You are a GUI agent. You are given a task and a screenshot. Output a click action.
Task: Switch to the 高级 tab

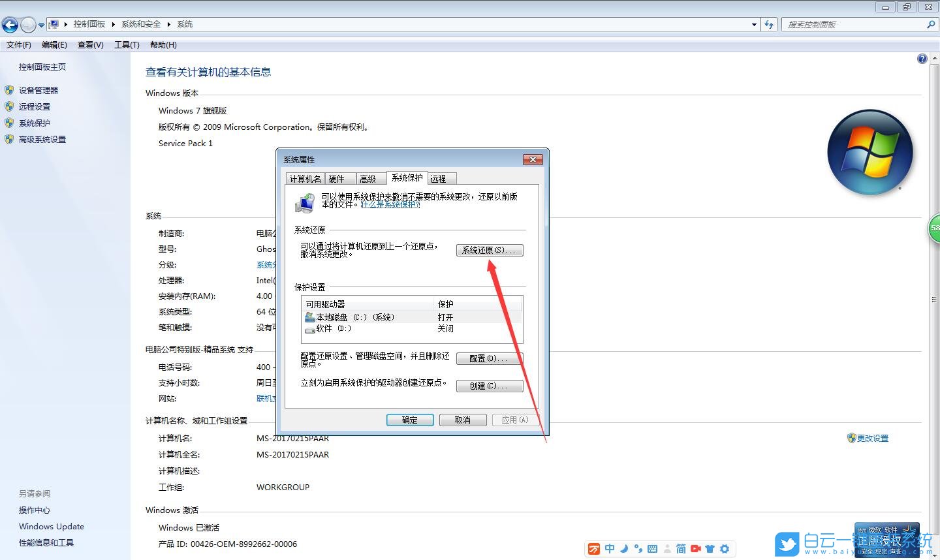click(x=371, y=179)
